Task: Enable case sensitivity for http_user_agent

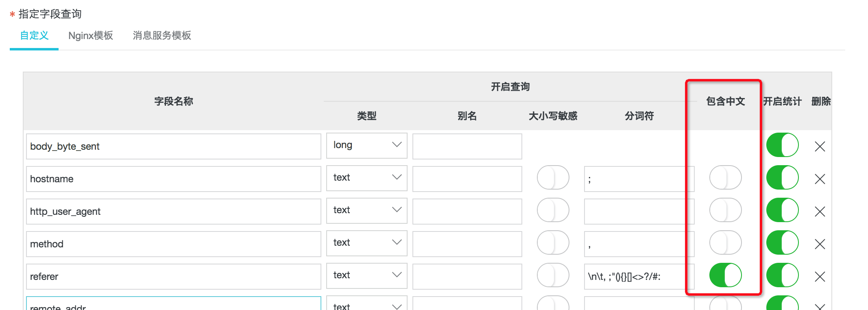Action: pos(553,210)
